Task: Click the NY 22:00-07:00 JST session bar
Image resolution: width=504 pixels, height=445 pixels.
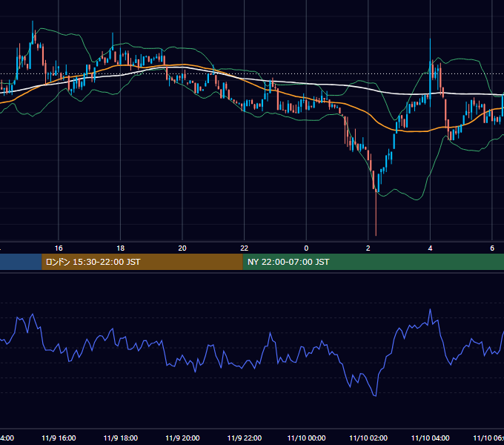Action: 373,262
